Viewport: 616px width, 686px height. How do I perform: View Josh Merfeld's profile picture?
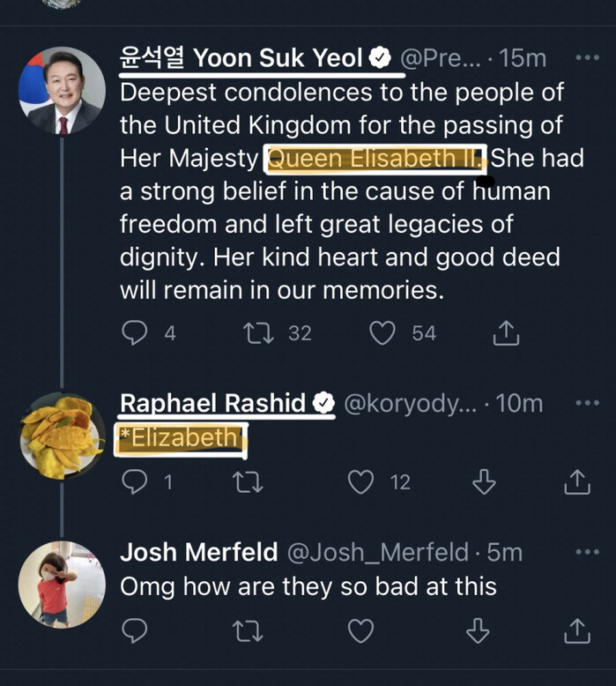62,584
